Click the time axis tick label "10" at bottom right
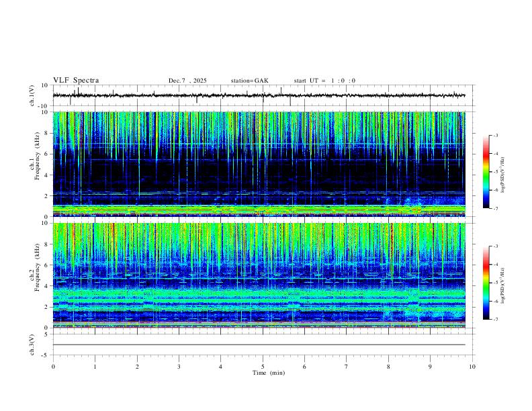 tap(472, 367)
